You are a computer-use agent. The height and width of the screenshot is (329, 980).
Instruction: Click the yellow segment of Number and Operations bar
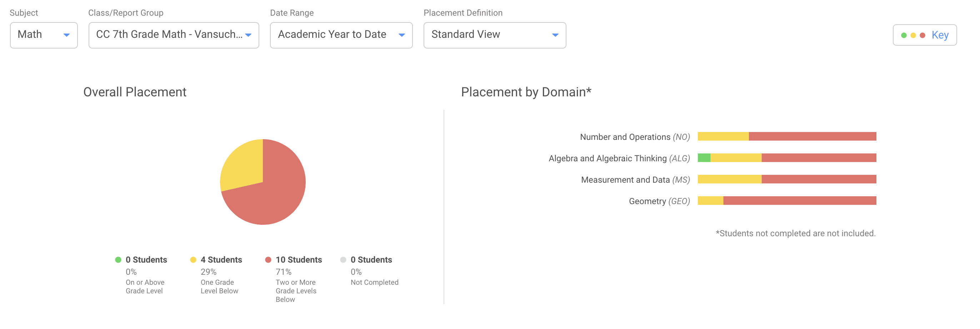point(723,136)
